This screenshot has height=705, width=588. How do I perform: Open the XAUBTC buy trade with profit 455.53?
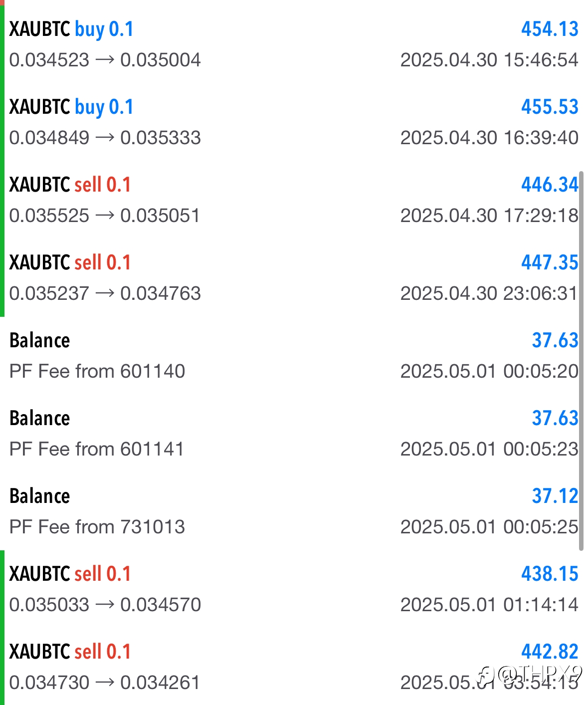[294, 122]
